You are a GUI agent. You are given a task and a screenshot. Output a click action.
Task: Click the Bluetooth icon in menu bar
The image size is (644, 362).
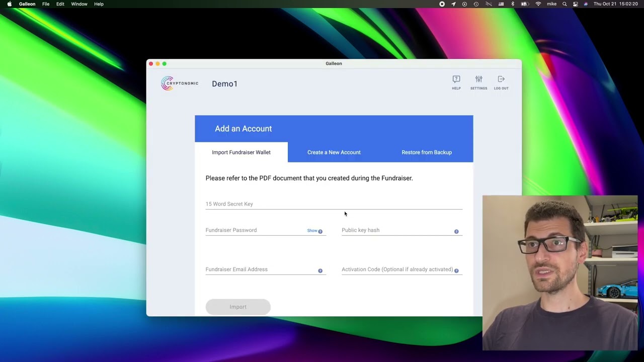click(x=513, y=4)
